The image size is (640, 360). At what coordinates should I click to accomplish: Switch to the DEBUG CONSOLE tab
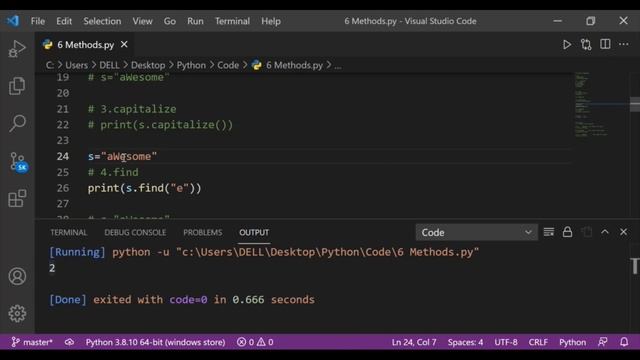[135, 233]
